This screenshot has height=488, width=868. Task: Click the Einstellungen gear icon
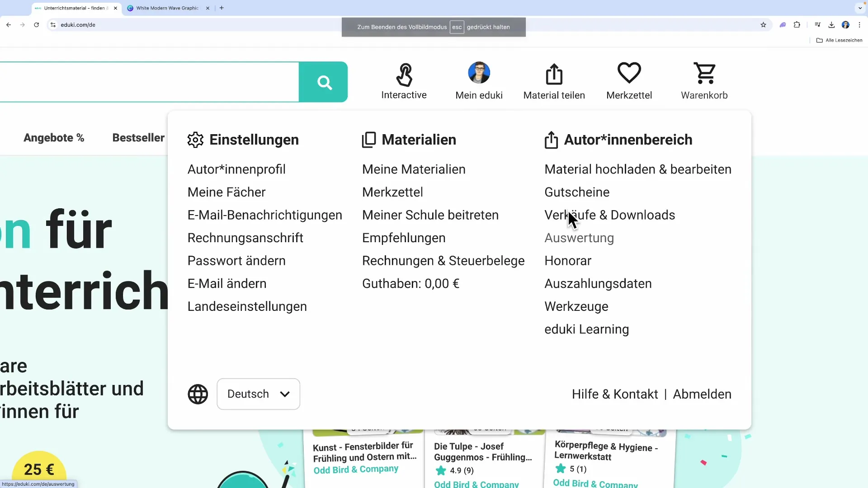coord(195,140)
